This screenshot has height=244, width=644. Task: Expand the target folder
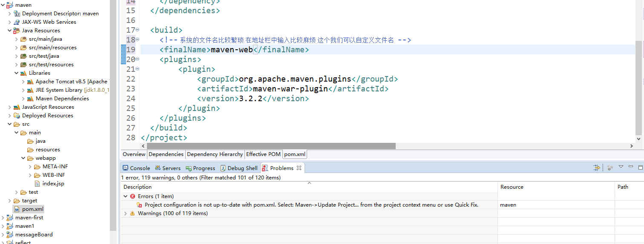(10, 201)
